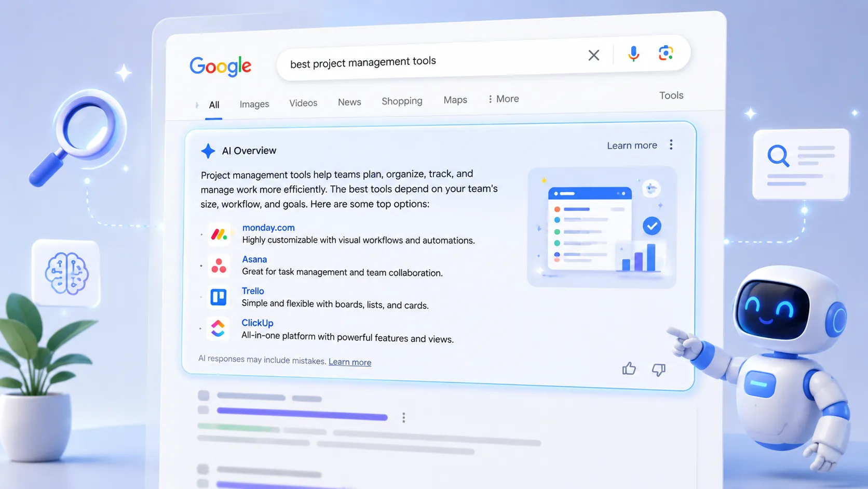Screen dimensions: 868x489
Task: Switch to the Images tab
Action: (x=254, y=104)
